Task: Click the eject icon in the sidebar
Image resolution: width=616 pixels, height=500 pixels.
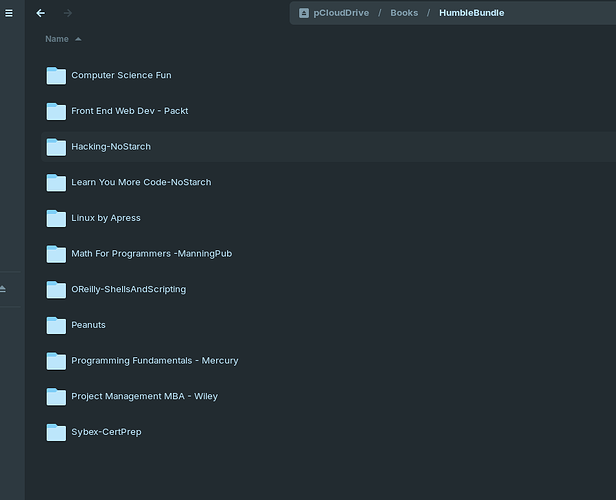Action: (3, 289)
